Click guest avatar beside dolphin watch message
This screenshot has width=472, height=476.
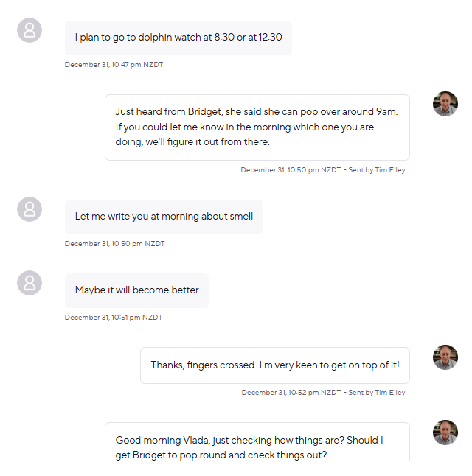pyautogui.click(x=29, y=30)
